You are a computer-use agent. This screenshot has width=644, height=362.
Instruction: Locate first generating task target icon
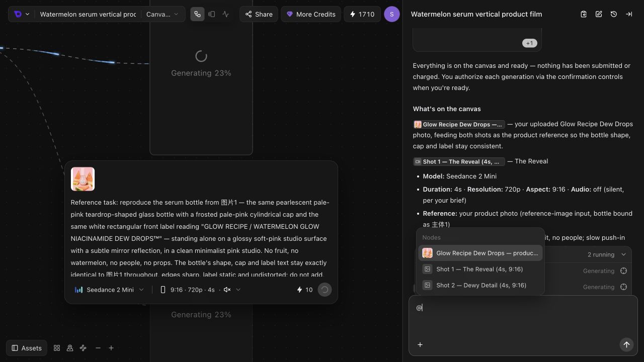pyautogui.click(x=623, y=271)
